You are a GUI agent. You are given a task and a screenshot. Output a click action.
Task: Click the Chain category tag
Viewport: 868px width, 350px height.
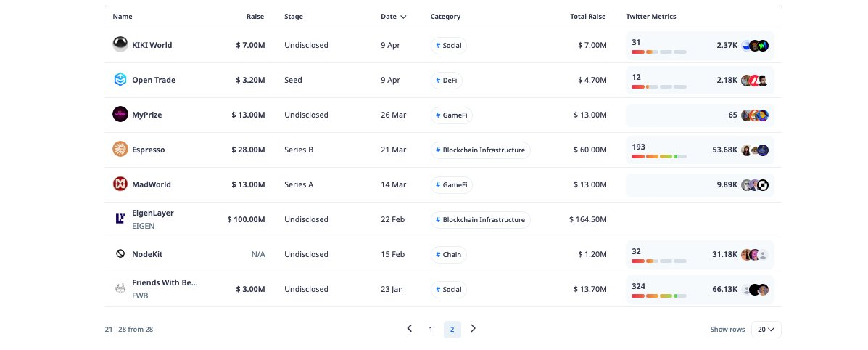point(449,255)
